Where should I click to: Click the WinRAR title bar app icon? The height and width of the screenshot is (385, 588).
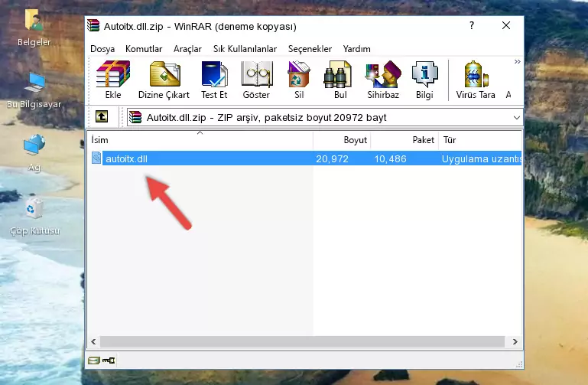tap(93, 25)
